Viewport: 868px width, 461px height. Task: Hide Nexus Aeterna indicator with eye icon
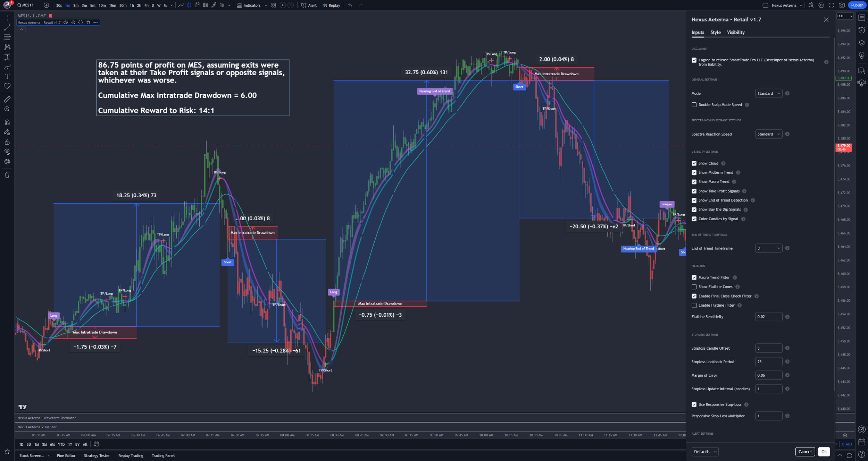pyautogui.click(x=66, y=22)
